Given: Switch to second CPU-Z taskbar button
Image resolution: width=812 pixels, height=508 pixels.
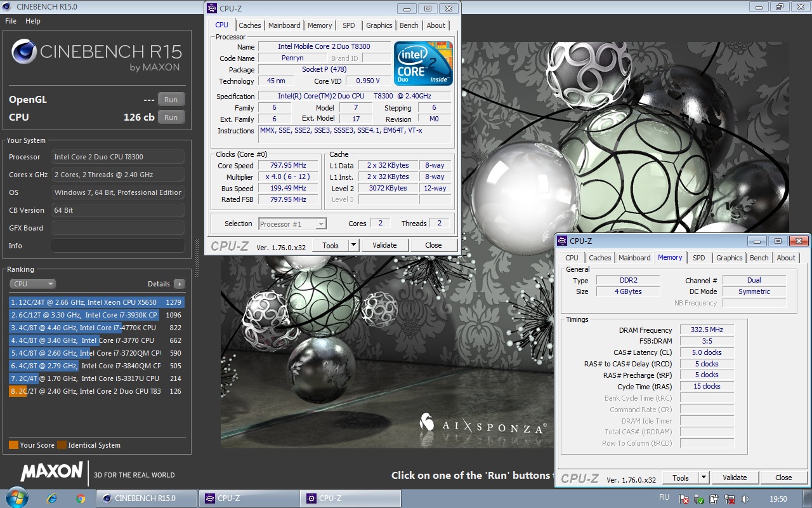Looking at the screenshot, I should click(x=350, y=498).
